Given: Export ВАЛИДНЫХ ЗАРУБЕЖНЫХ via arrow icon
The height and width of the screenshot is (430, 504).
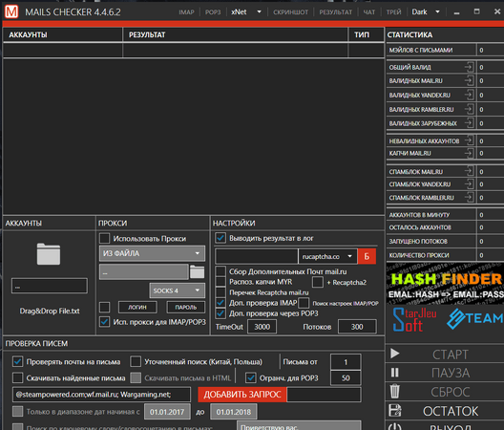Looking at the screenshot, I should point(469,123).
